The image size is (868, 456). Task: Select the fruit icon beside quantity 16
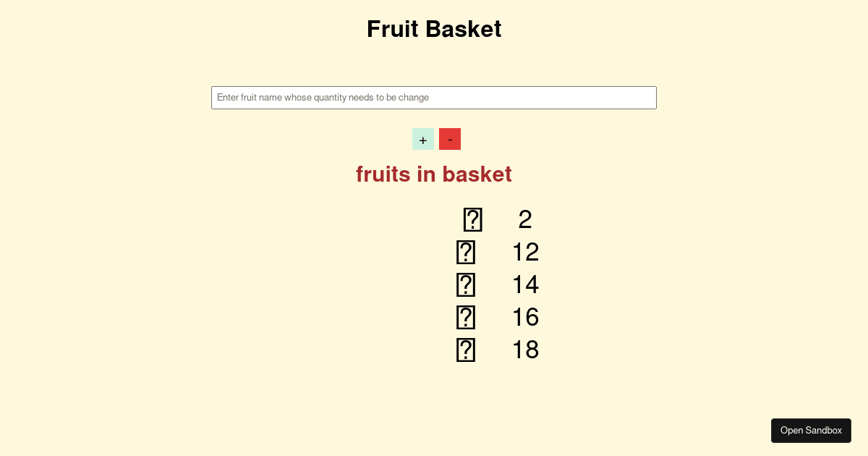point(466,317)
